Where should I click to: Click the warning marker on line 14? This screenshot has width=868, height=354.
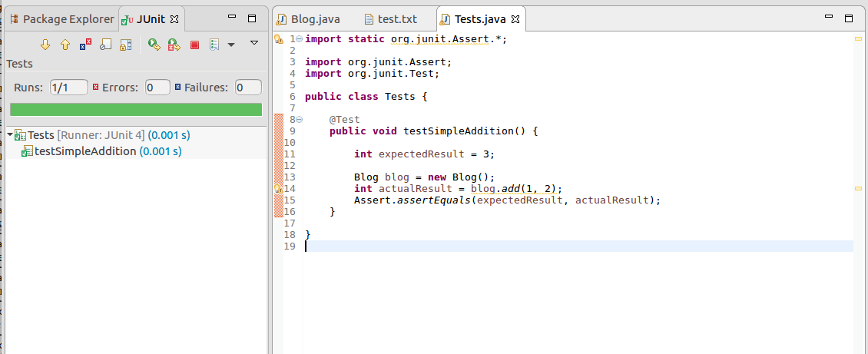(x=279, y=189)
